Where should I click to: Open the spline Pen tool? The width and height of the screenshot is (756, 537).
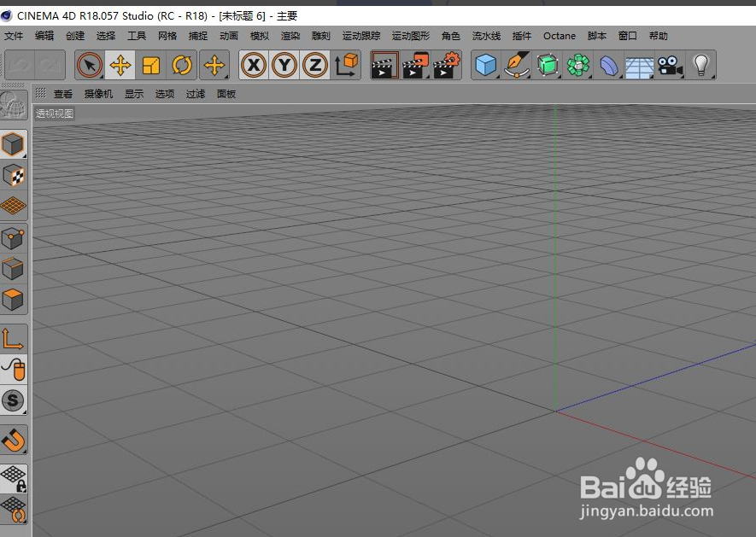coord(516,65)
